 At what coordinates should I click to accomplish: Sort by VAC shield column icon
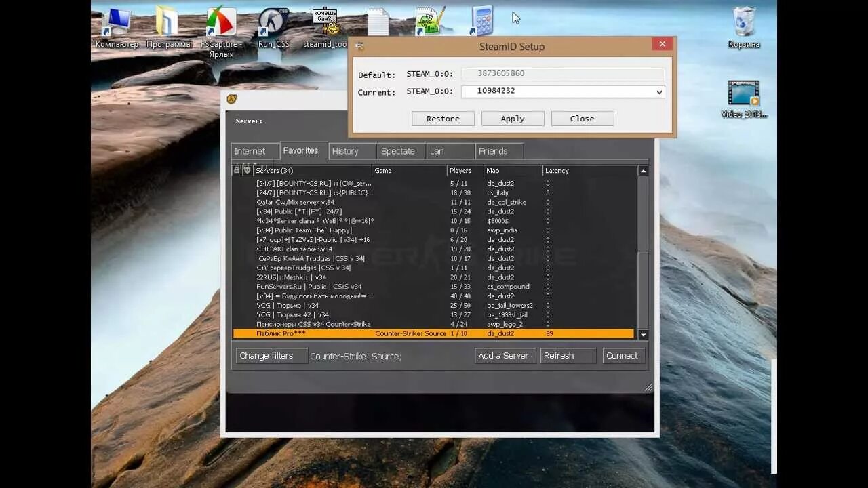point(247,171)
